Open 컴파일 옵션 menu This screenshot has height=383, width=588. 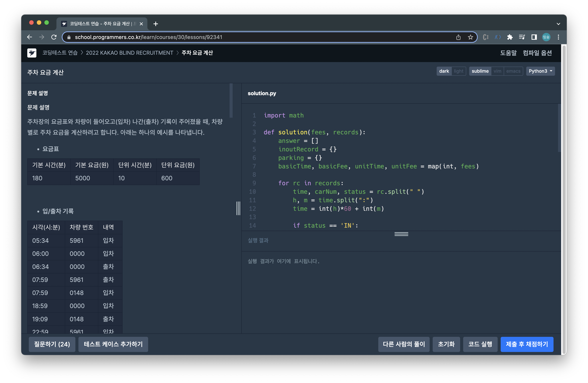(537, 53)
